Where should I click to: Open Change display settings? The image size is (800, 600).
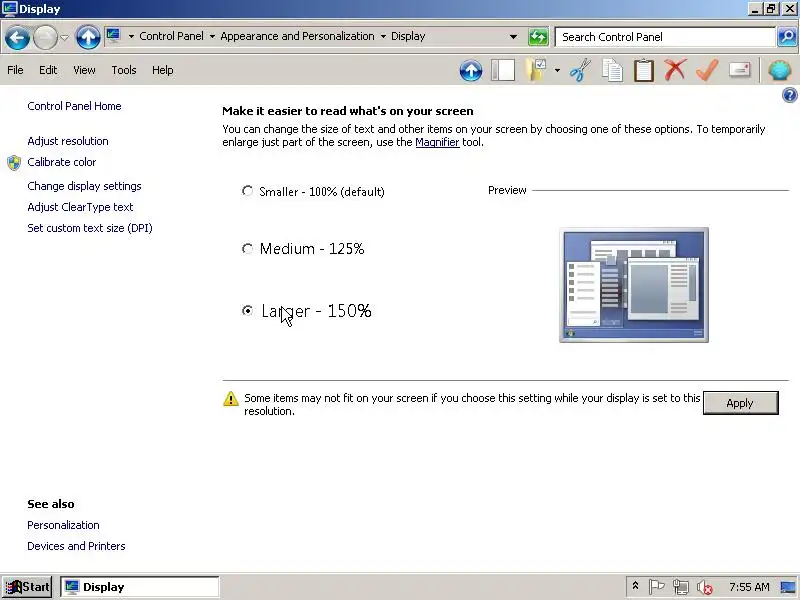[84, 186]
